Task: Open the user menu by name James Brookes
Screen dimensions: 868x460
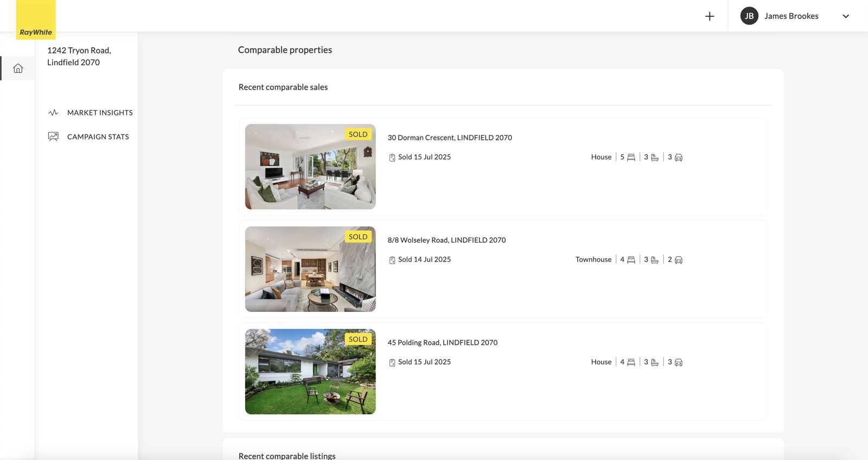Action: coord(791,16)
